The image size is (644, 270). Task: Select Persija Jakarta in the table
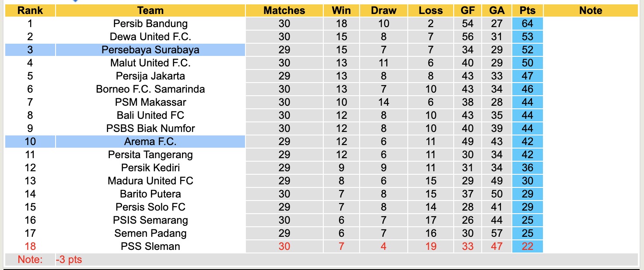tap(150, 76)
